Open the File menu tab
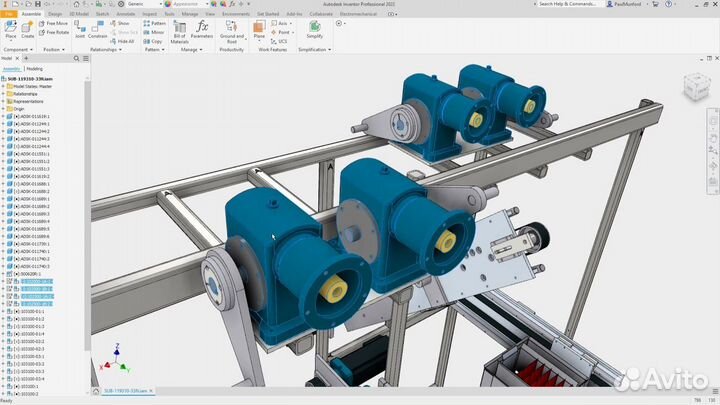 point(8,14)
